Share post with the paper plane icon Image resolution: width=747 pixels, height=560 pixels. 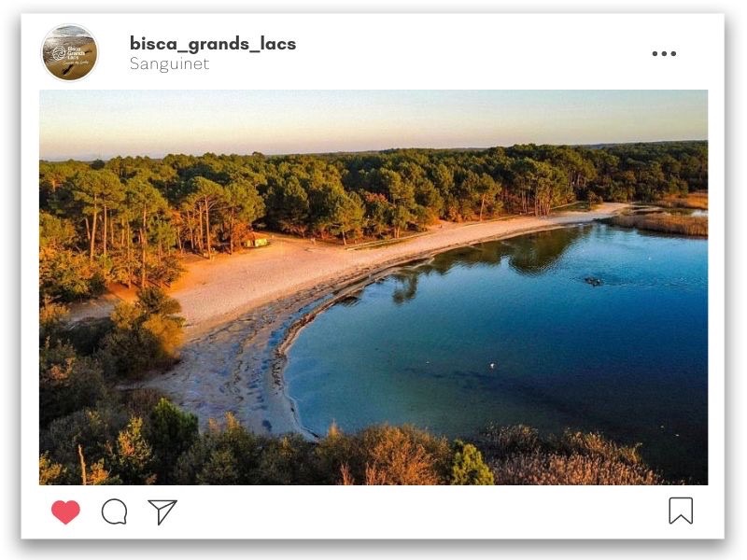coord(162,511)
